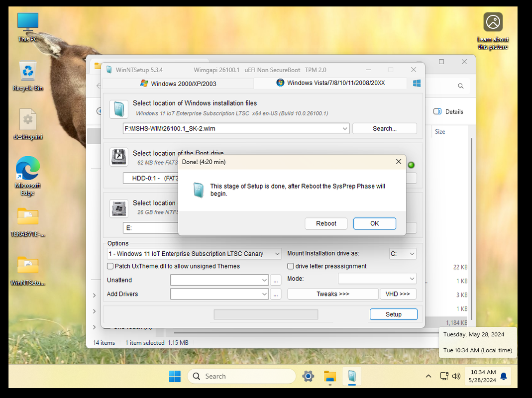Click the Size column header in Explorer

tap(440, 132)
